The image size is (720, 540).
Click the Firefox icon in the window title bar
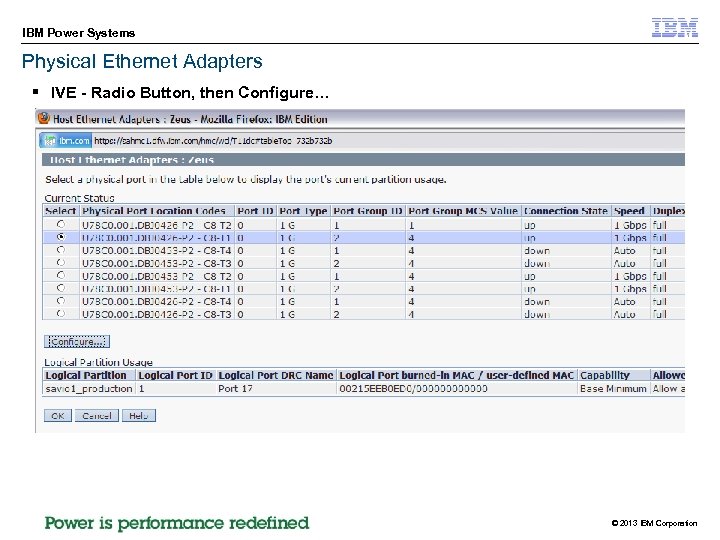point(44,118)
